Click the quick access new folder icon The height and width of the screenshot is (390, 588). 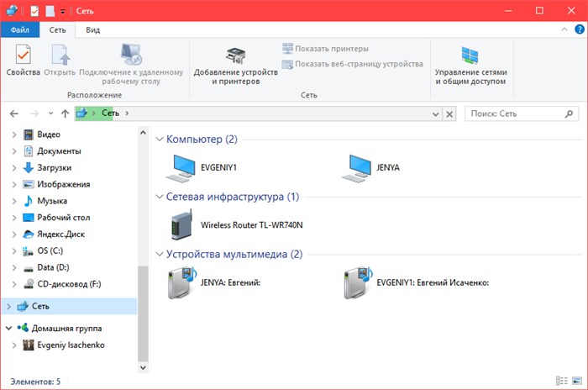50,11
